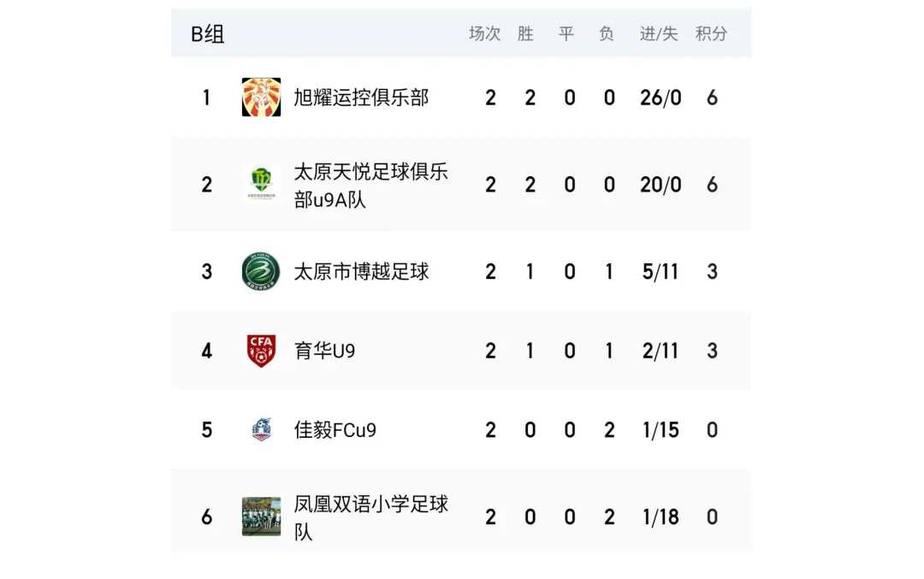
Task: Select the 太原市博越足球 round green badge
Action: 261,271
